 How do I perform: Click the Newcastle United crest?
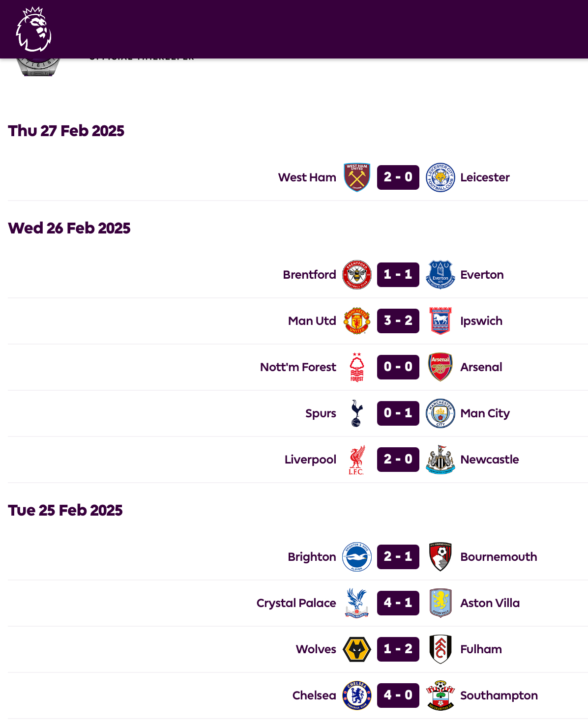click(x=441, y=460)
